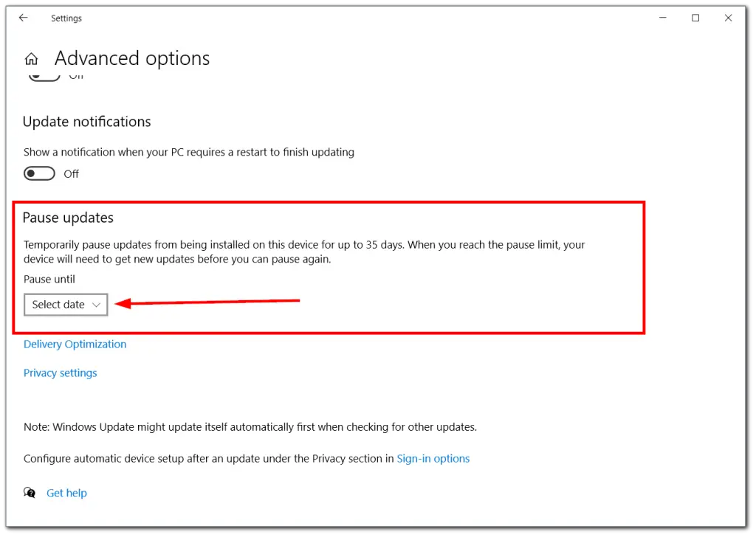
Task: Click the back navigation arrow in title bar
Action: 23,18
